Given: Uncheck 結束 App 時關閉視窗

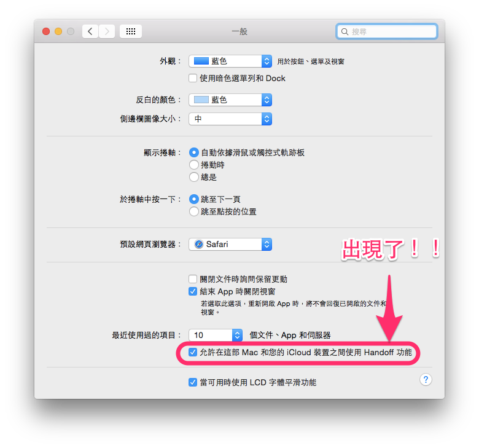Looking at the screenshot, I should tap(193, 291).
